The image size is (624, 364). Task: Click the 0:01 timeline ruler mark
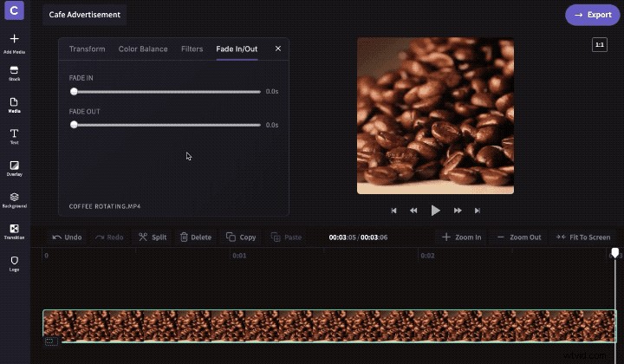(x=239, y=256)
